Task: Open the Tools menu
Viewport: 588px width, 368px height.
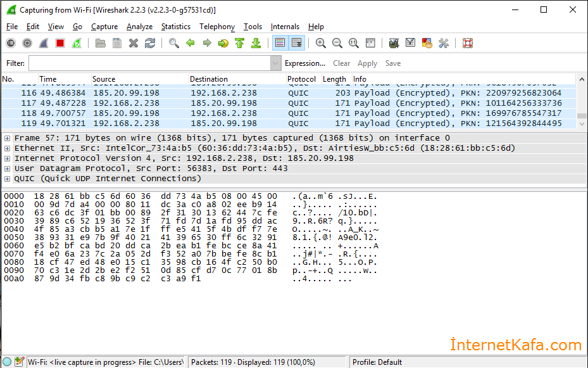Action: (x=253, y=27)
